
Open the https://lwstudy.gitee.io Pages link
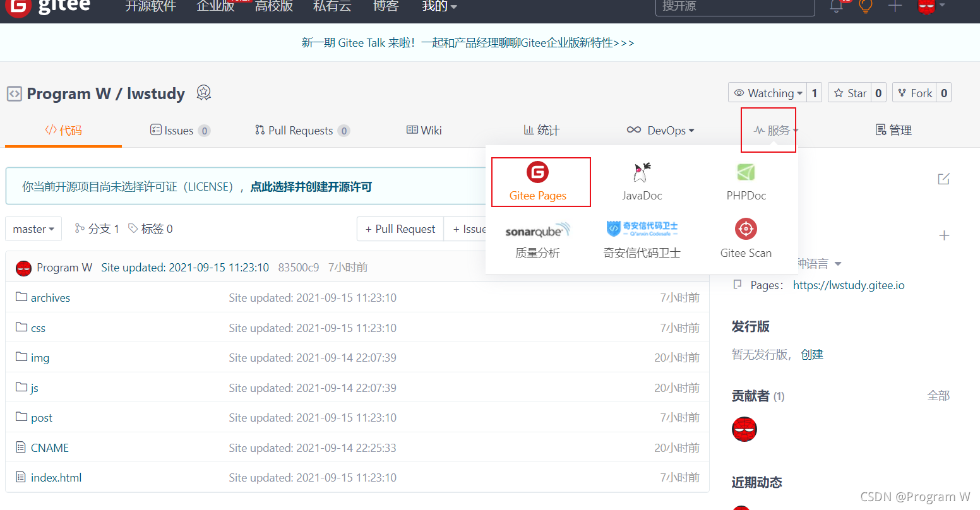849,285
